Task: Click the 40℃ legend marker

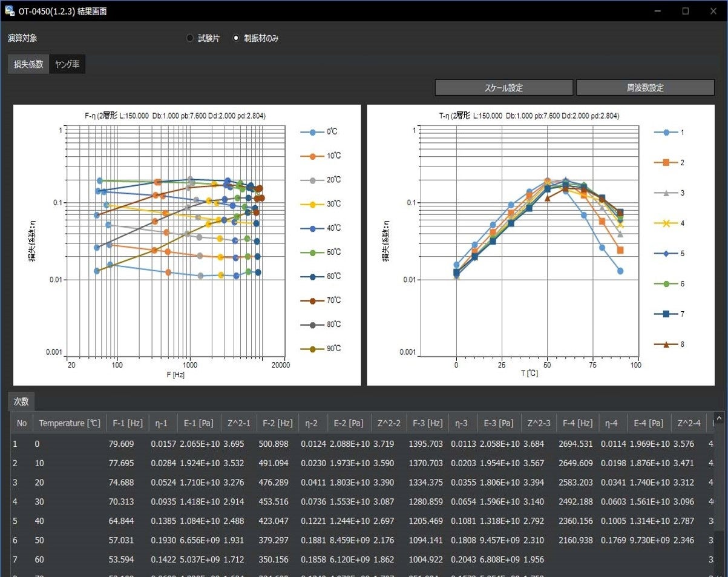Action: point(312,228)
